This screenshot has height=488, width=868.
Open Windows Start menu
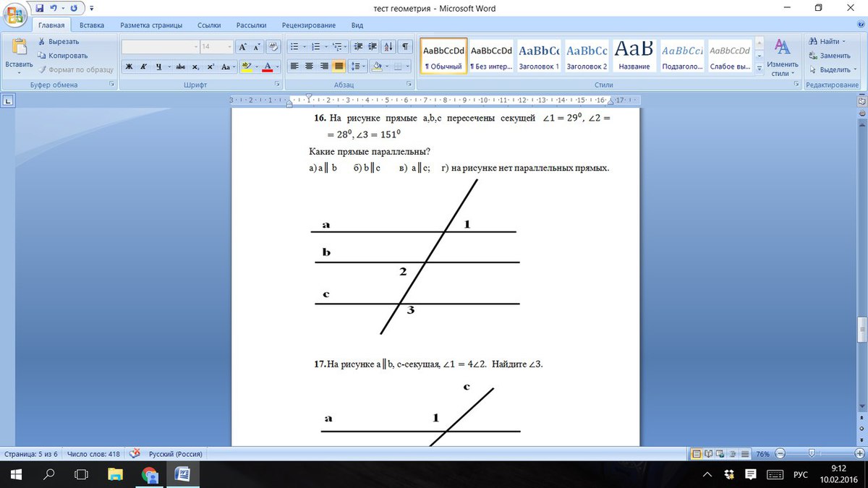[x=16, y=474]
